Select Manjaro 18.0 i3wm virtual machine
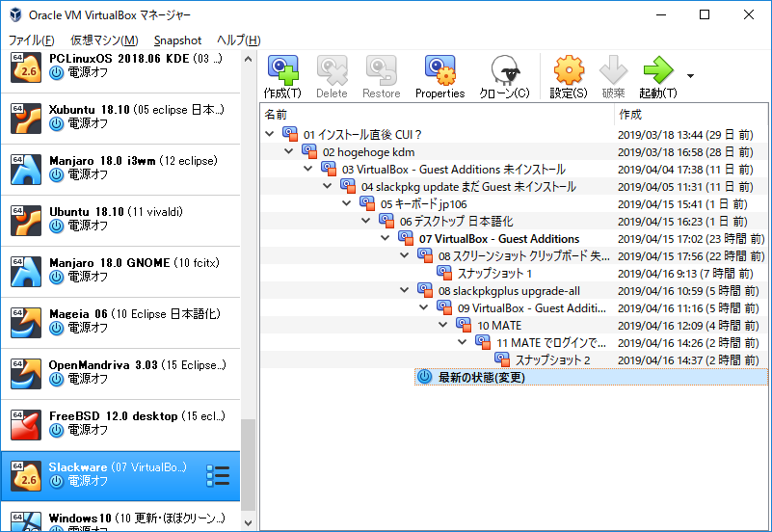 click(120, 170)
